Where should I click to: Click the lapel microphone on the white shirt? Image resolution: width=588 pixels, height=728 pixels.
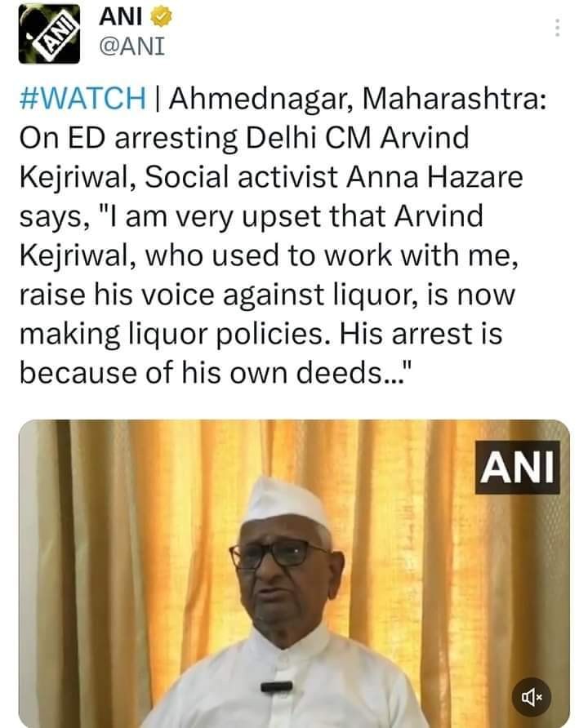[276, 686]
